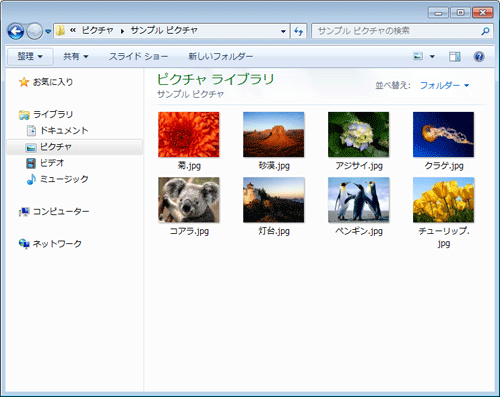Screen dimensions: 500x397
Task: Open the 整理 menu
Action: click(x=30, y=56)
